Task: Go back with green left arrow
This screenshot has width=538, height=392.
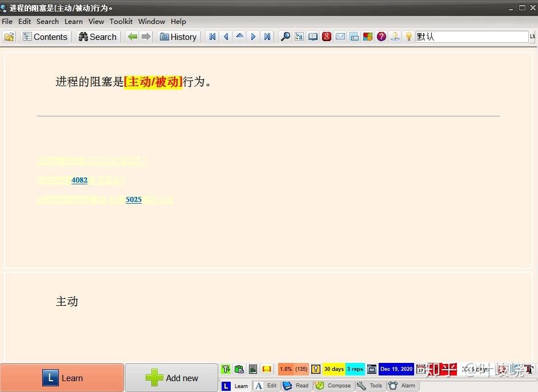Action: point(133,37)
